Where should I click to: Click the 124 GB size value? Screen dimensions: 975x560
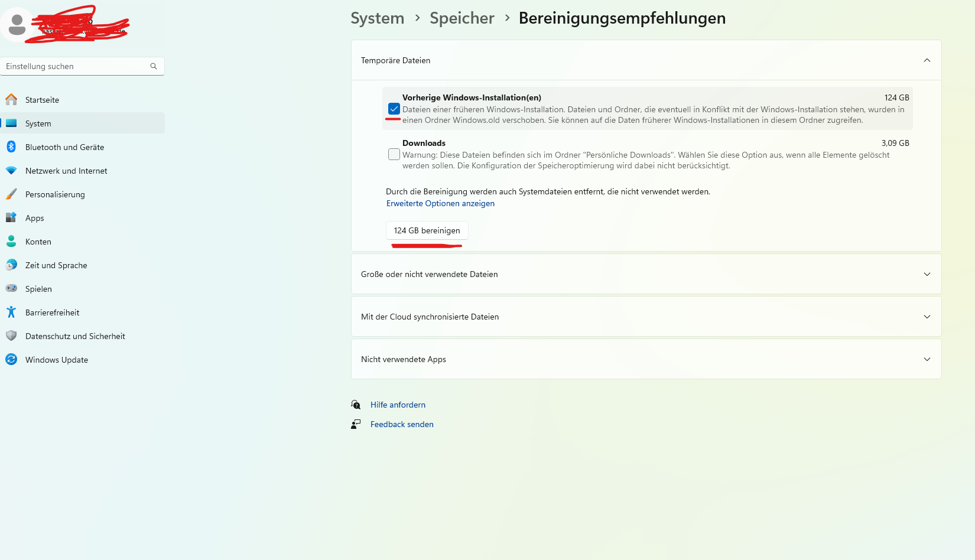pos(896,97)
